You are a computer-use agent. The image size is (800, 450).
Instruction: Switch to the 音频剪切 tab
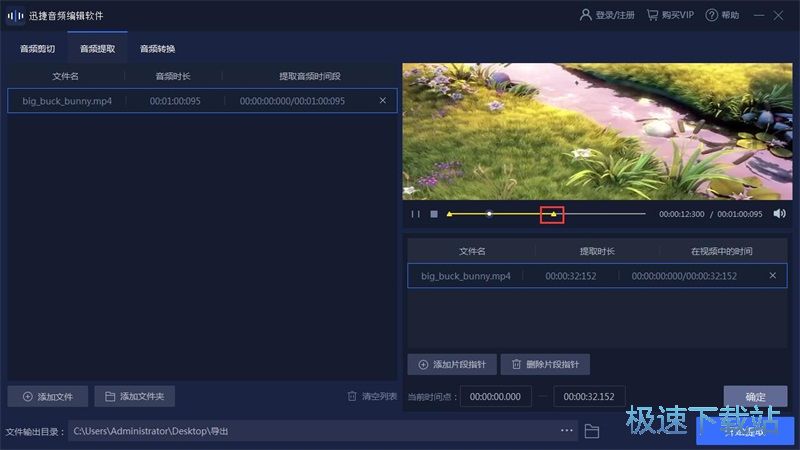coord(37,49)
